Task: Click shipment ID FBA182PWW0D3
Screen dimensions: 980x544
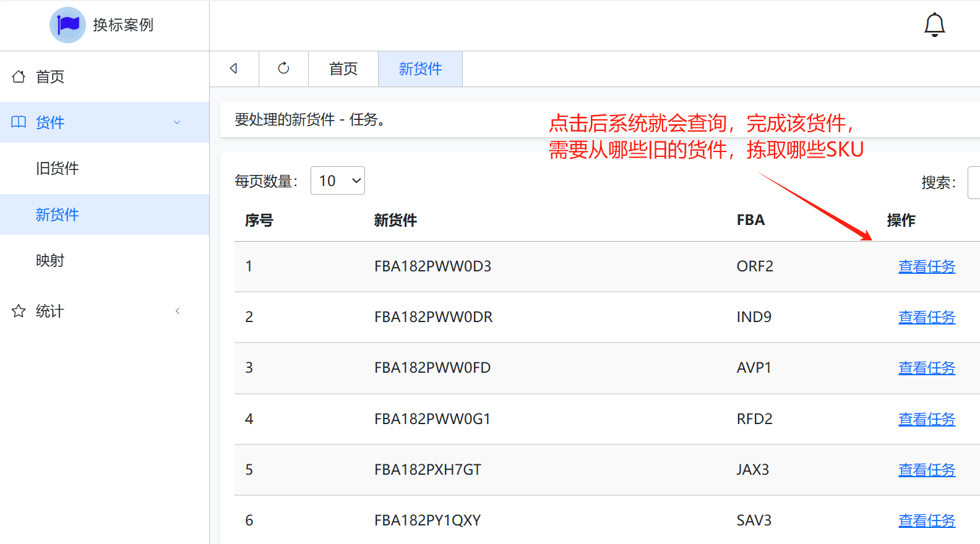Action: pos(432,266)
